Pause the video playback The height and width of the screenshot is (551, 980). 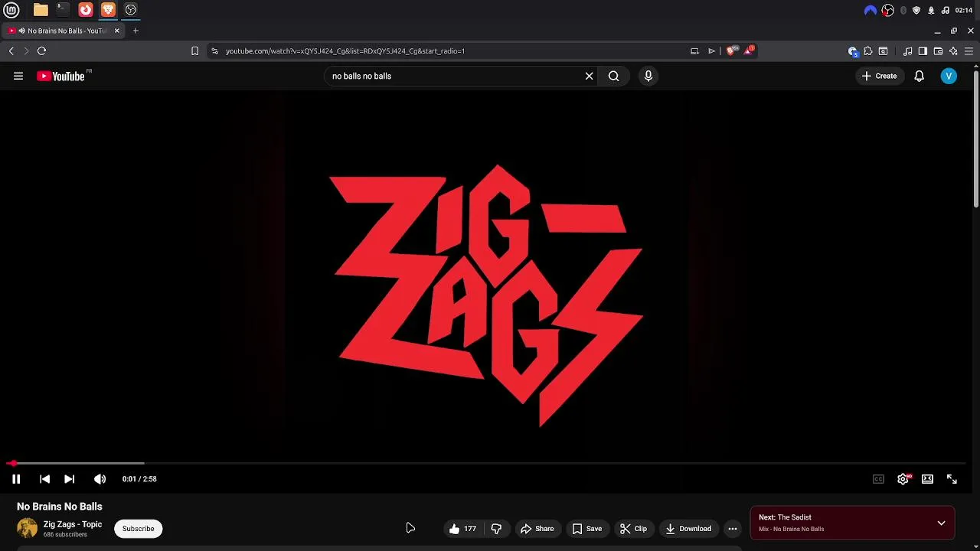16,479
